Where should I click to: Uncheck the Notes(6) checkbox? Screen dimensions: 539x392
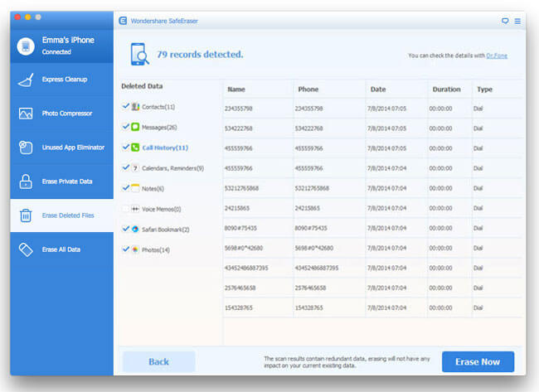coord(126,188)
